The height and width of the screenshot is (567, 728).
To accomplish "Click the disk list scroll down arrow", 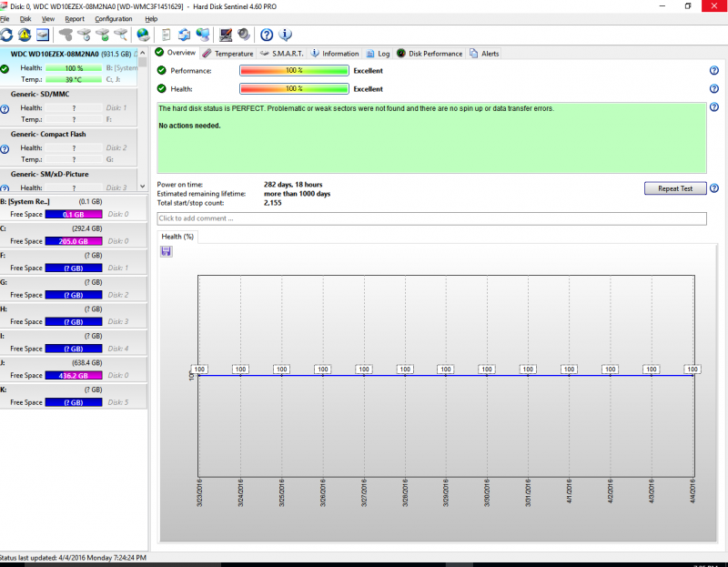I will point(143,187).
